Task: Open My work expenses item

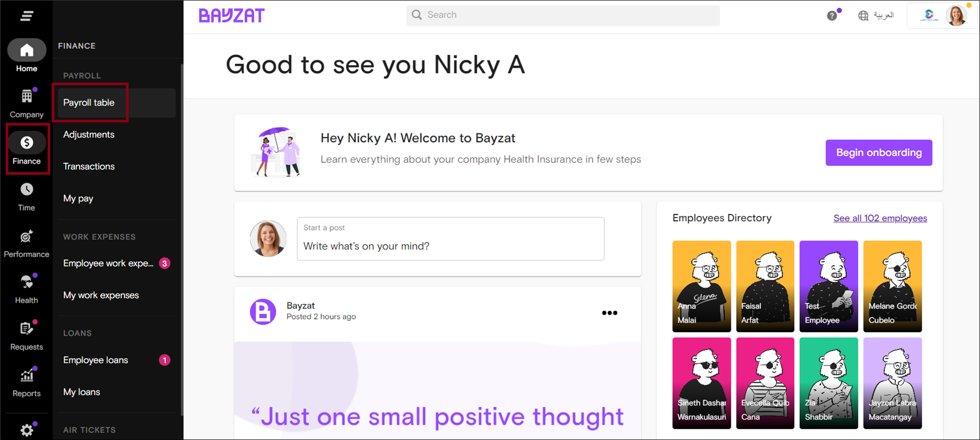Action: [101, 295]
